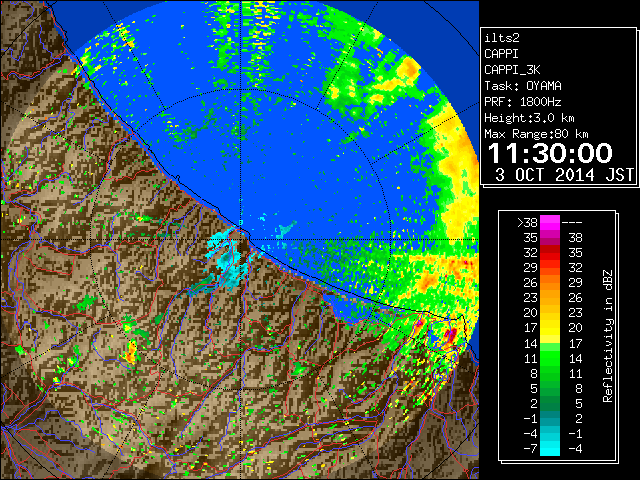The width and height of the screenshot is (640, 480).
Task: Select the 'Task: OYAMA' line
Action: (523, 86)
